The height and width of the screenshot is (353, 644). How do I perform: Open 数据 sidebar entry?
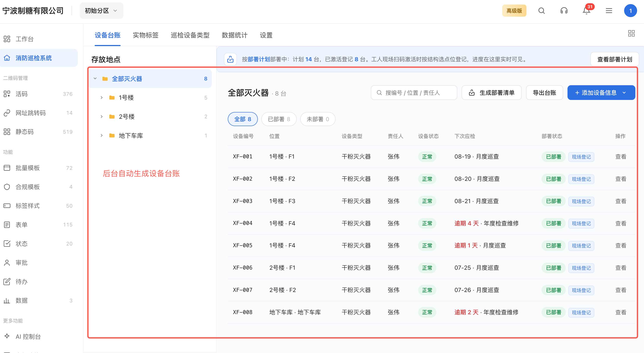(39, 300)
